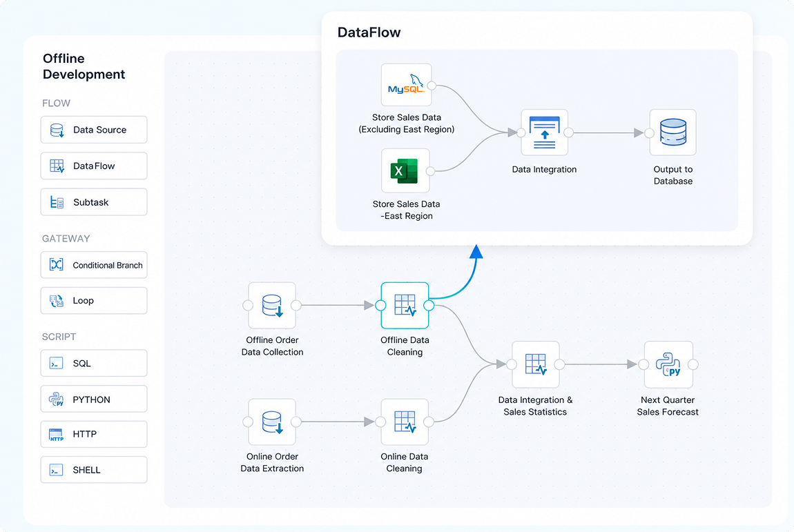Viewport: 794px width, 532px height.
Task: Select the SQL script item
Action: coord(94,363)
